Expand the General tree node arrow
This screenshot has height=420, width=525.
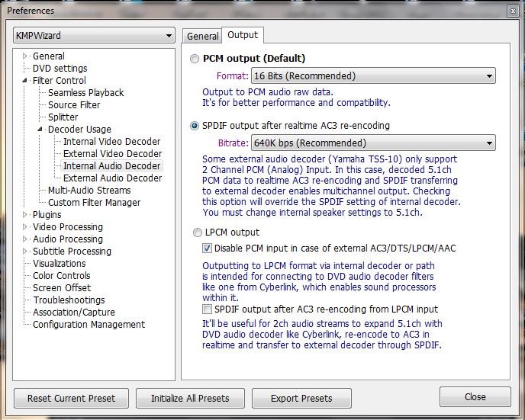pos(25,56)
